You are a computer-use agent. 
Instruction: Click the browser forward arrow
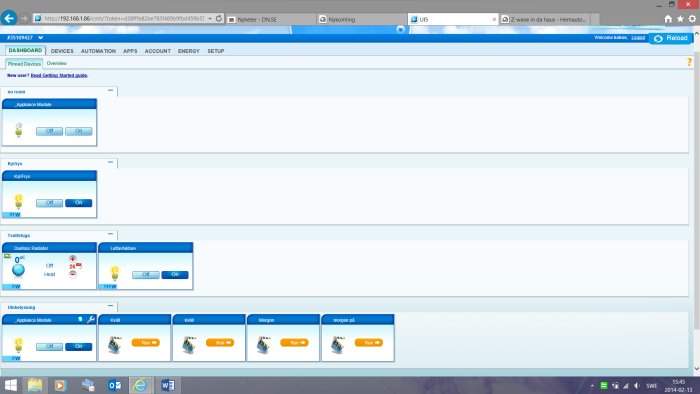[x=24, y=19]
